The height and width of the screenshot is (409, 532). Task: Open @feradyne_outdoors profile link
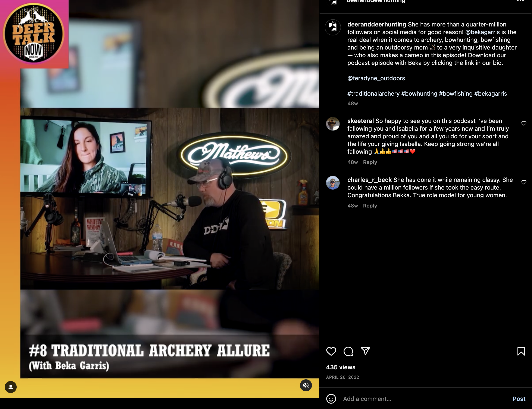point(376,78)
